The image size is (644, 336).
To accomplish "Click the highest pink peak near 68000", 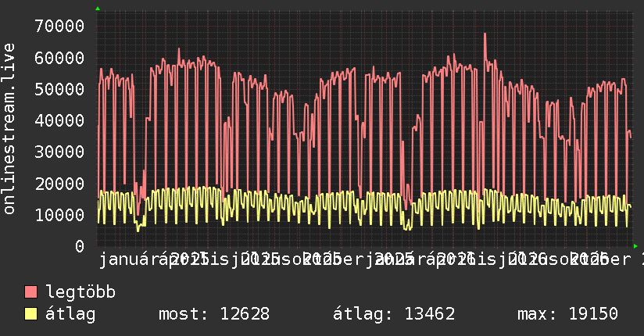I will pos(485,34).
